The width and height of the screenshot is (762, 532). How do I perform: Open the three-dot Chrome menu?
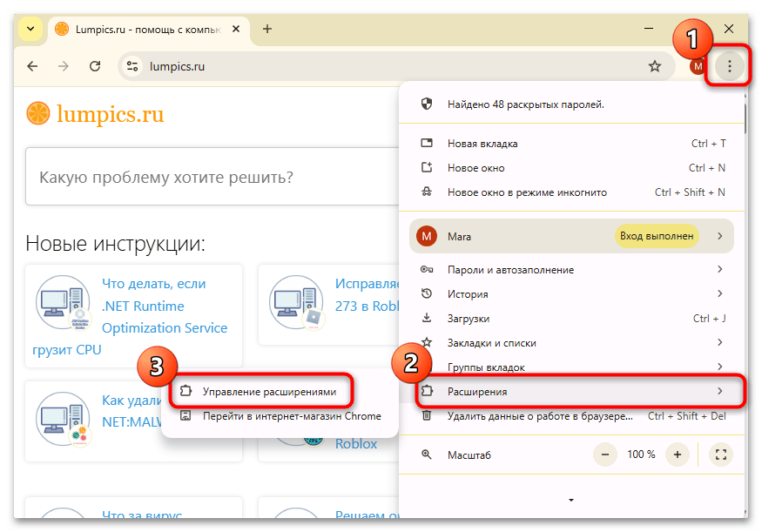pyautogui.click(x=729, y=66)
